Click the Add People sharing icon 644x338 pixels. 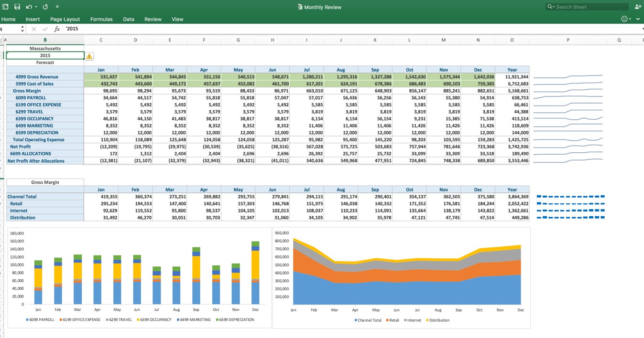click(638, 7)
